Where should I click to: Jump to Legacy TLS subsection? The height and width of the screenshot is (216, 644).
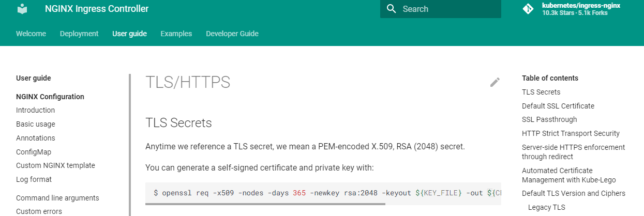547,207
